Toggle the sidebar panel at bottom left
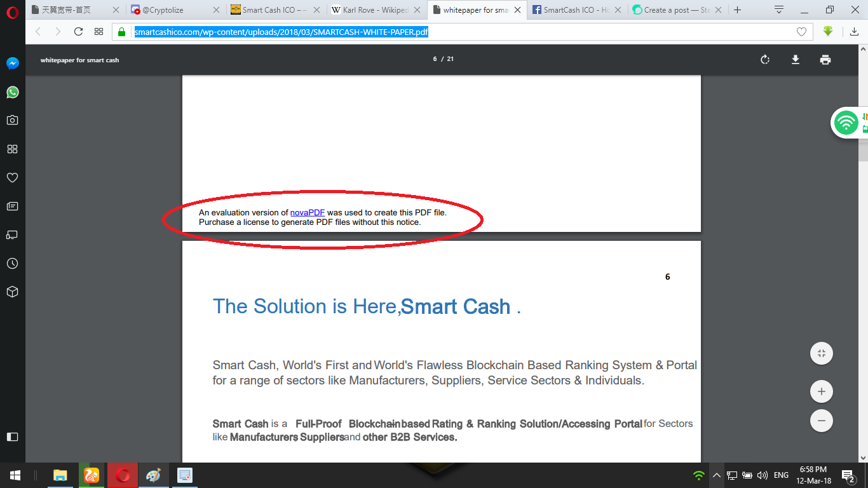The height and width of the screenshot is (488, 868). (x=13, y=437)
